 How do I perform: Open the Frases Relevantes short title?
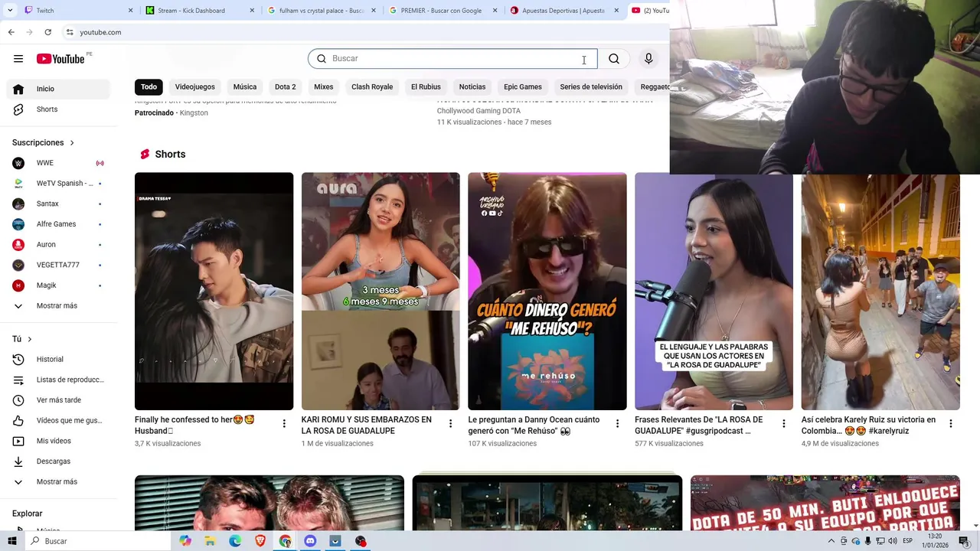(699, 425)
